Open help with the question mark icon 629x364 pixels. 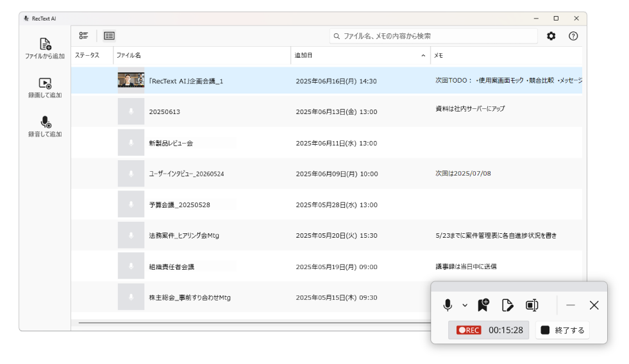pos(573,36)
